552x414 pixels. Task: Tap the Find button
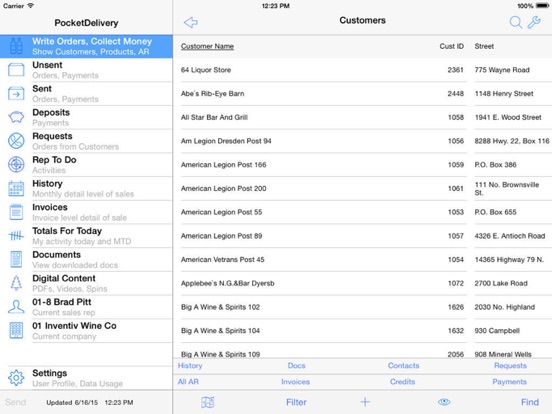point(530,402)
